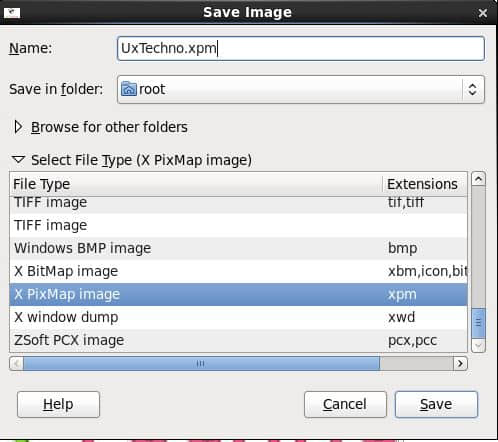This screenshot has width=498, height=442.
Task: Click the horizontal scrollbar left arrow
Action: [x=17, y=363]
